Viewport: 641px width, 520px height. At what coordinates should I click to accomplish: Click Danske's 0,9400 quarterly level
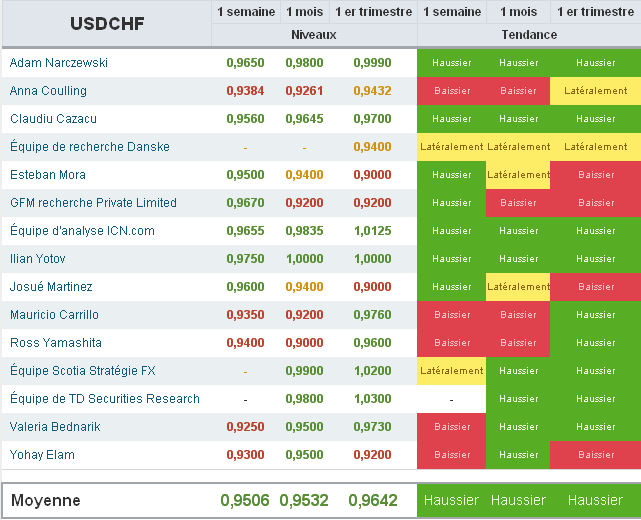pyautogui.click(x=372, y=147)
